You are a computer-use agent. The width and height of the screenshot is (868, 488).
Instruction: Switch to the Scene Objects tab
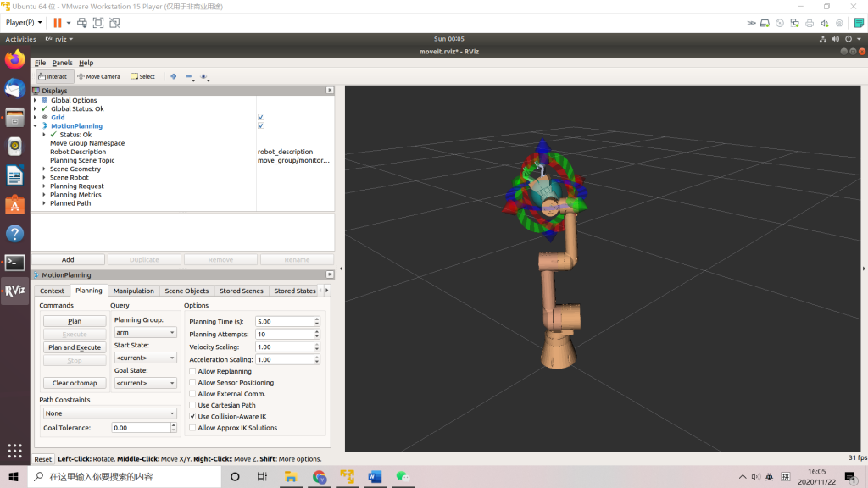[186, 290]
